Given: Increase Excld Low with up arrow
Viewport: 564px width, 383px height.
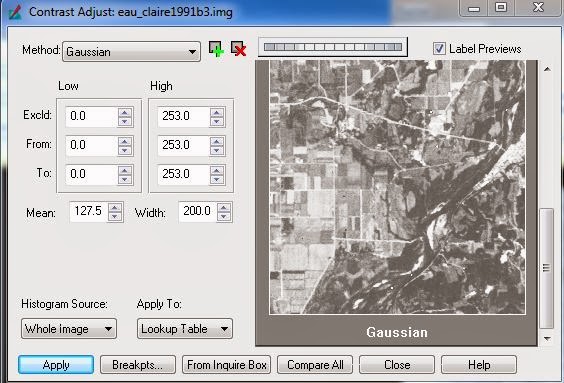Looking at the screenshot, I should click(125, 112).
